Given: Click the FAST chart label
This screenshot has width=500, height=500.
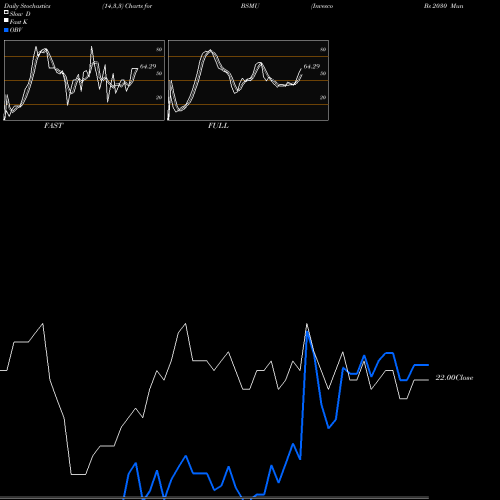Looking at the screenshot, I should (53, 126).
